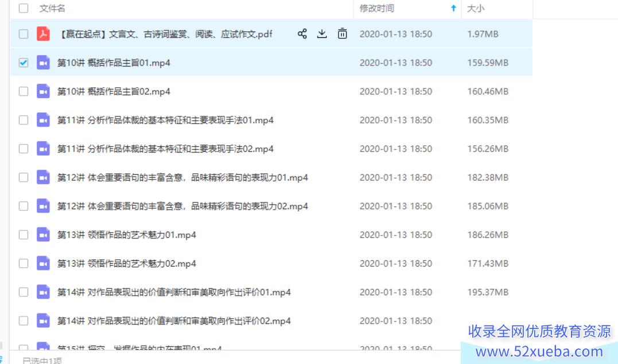The height and width of the screenshot is (364, 618).
Task: Check 第13讲 领悟作品的艺术魅力02.mp4 checkbox
Action: click(24, 264)
